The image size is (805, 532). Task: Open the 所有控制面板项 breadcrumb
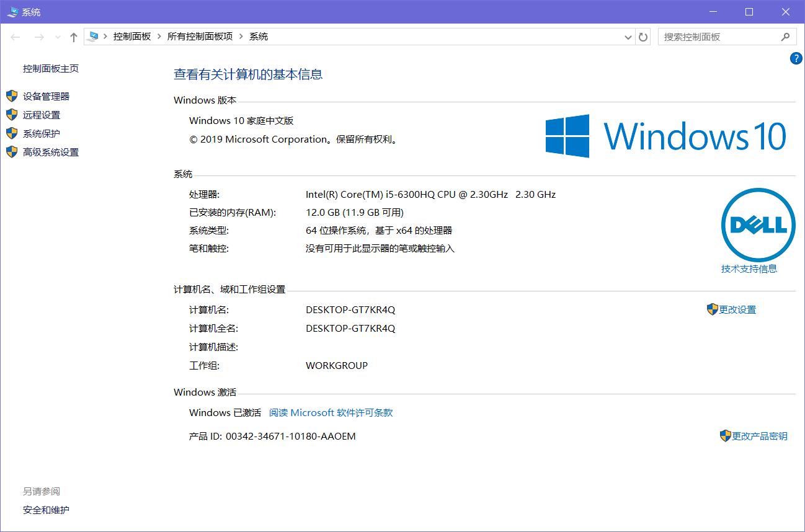pyautogui.click(x=200, y=37)
